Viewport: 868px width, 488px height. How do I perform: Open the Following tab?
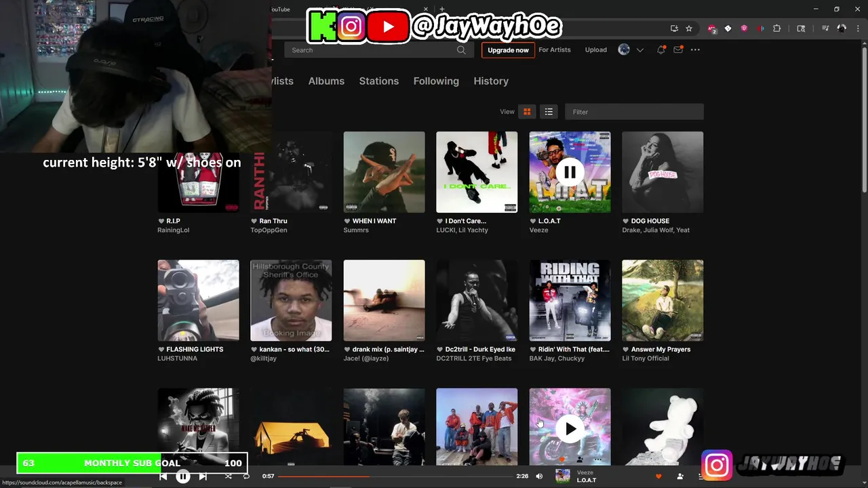[436, 81]
